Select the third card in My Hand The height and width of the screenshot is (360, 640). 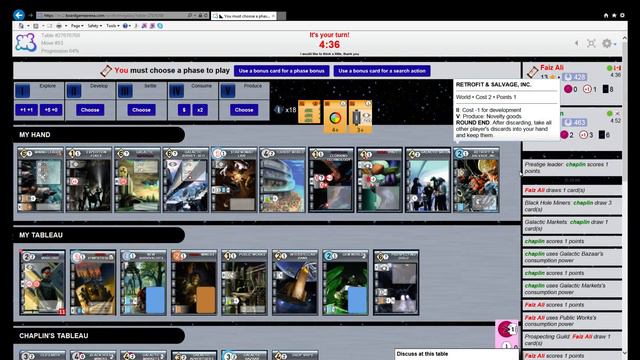coord(137,180)
